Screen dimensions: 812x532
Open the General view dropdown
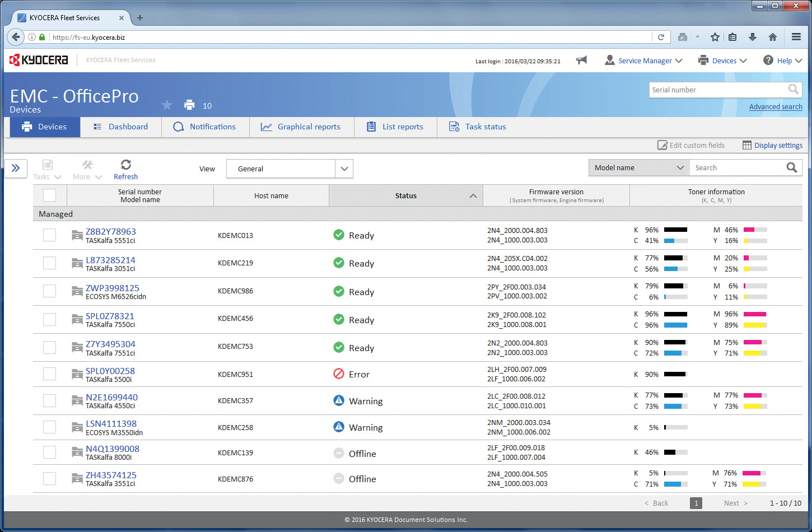[x=290, y=169]
